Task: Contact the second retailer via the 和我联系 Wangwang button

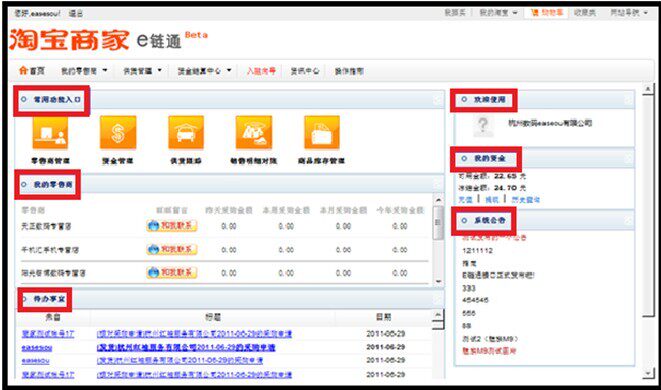Action: coord(172,250)
